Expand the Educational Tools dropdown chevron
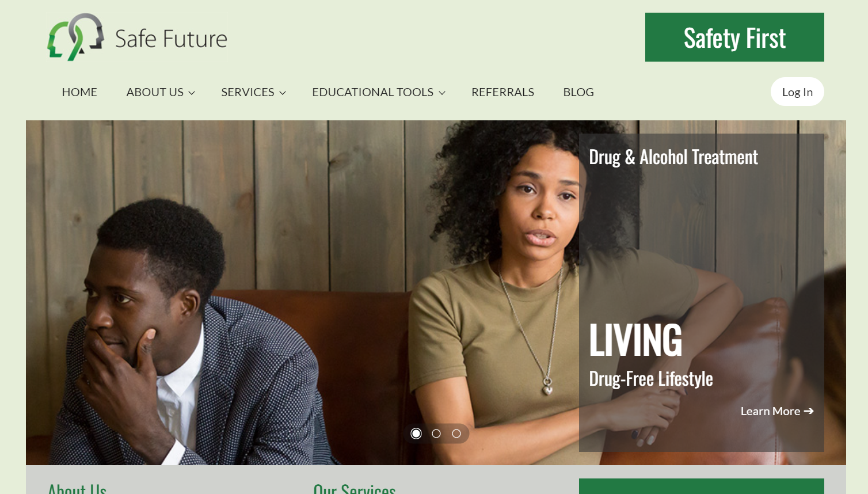Viewport: 868px width, 494px height. (x=442, y=93)
